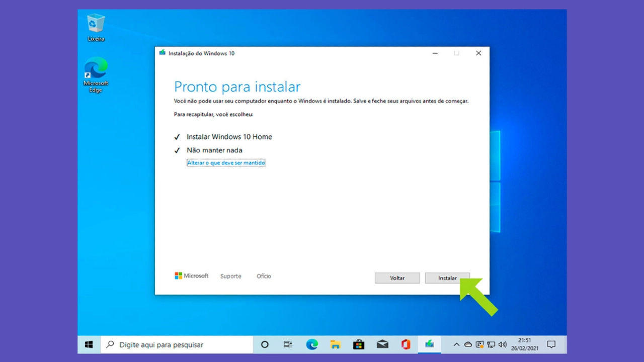Open the volume control tray icon
Screen dimensions: 644x362
(x=502, y=344)
